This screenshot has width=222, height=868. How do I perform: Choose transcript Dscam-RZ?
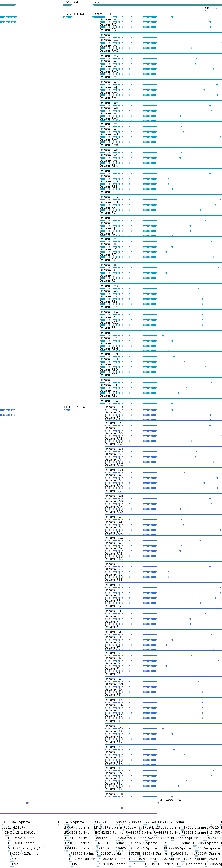pyautogui.click(x=108, y=281)
